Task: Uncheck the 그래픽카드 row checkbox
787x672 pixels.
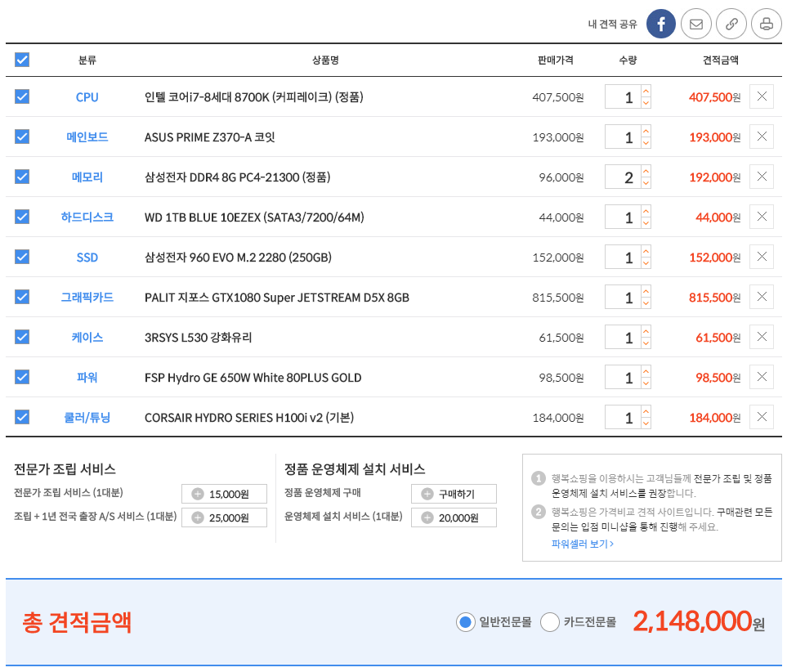Action: pyautogui.click(x=22, y=297)
